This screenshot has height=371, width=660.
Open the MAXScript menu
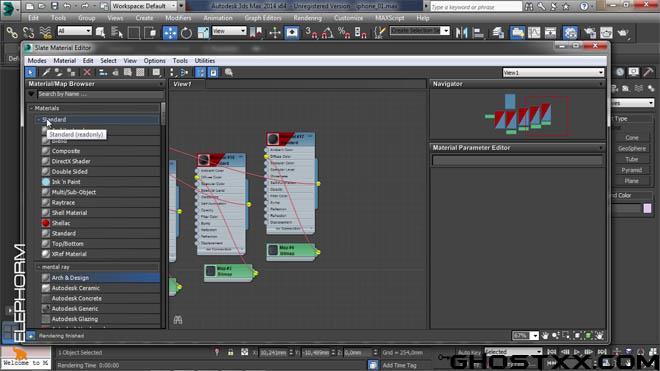pyautogui.click(x=389, y=18)
